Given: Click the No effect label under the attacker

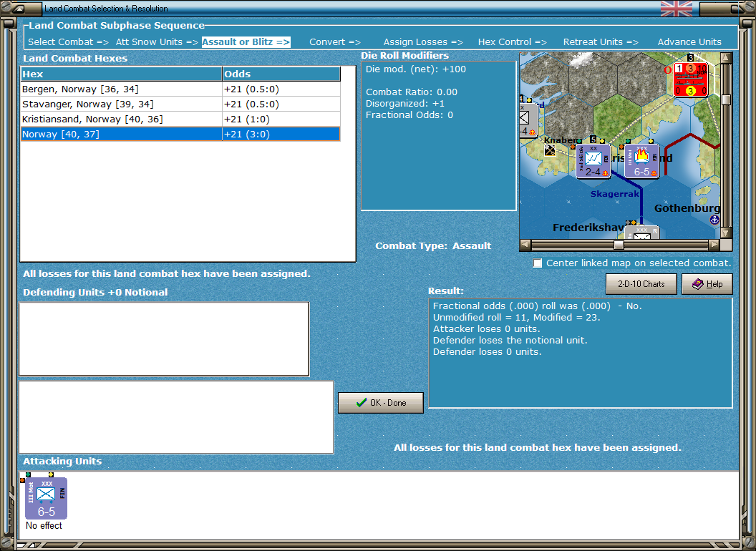Looking at the screenshot, I should [x=44, y=525].
